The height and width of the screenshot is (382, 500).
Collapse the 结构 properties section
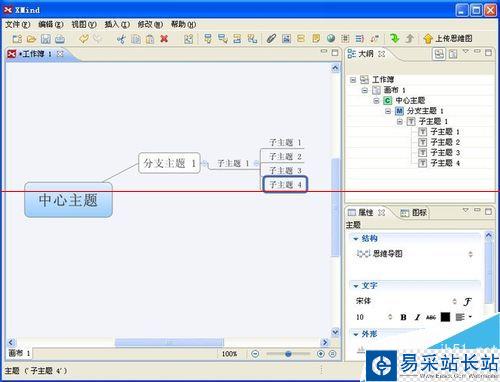(x=356, y=239)
